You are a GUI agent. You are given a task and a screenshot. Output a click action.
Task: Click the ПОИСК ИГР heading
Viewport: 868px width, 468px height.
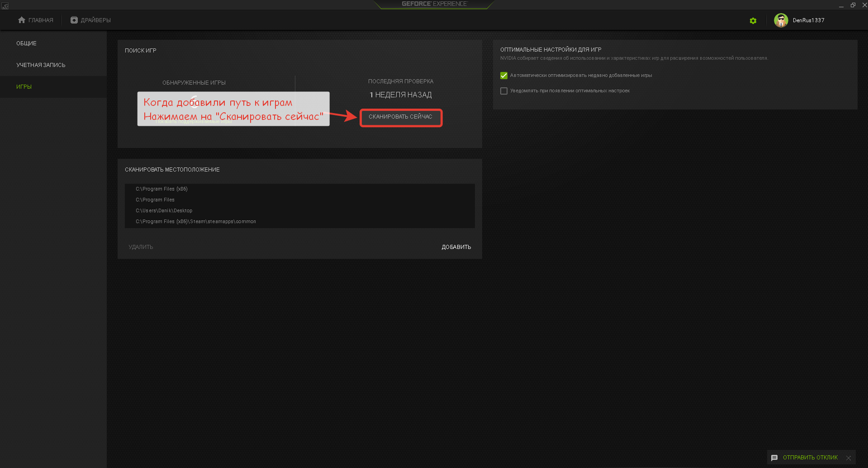141,51
